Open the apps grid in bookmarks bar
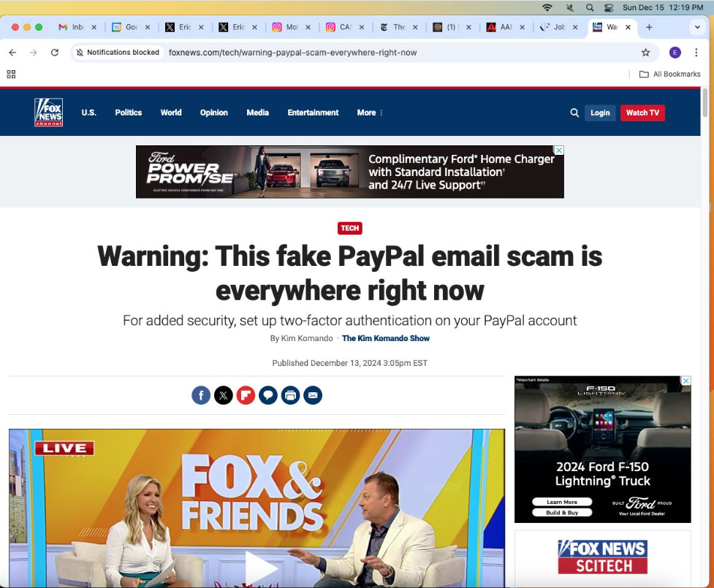The width and height of the screenshot is (714, 588). coord(12,75)
